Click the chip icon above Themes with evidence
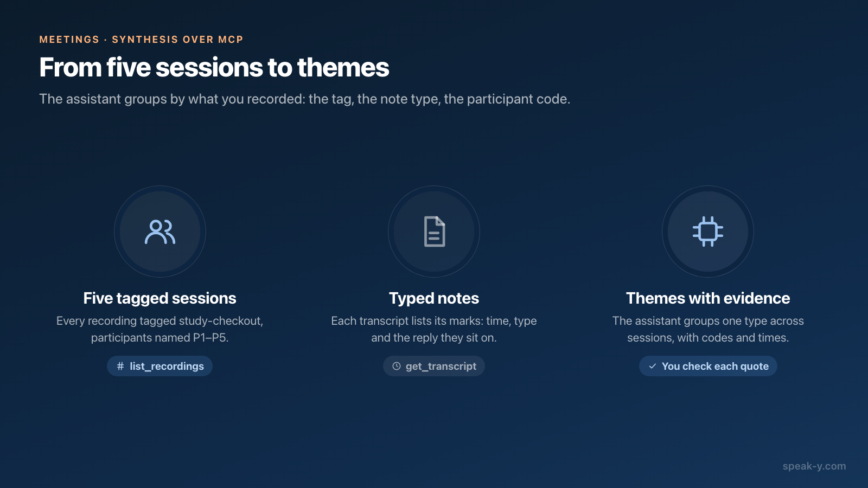 [x=708, y=232]
